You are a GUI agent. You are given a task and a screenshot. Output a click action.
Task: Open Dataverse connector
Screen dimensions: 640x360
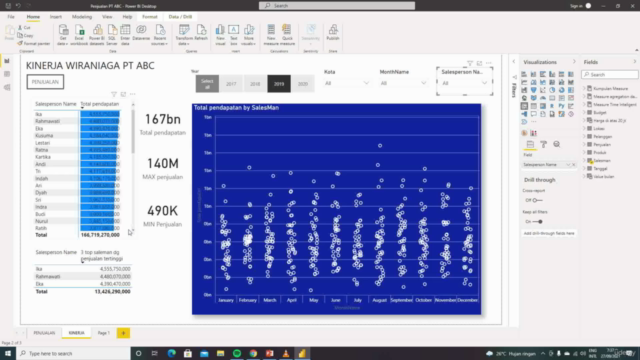pos(141,33)
